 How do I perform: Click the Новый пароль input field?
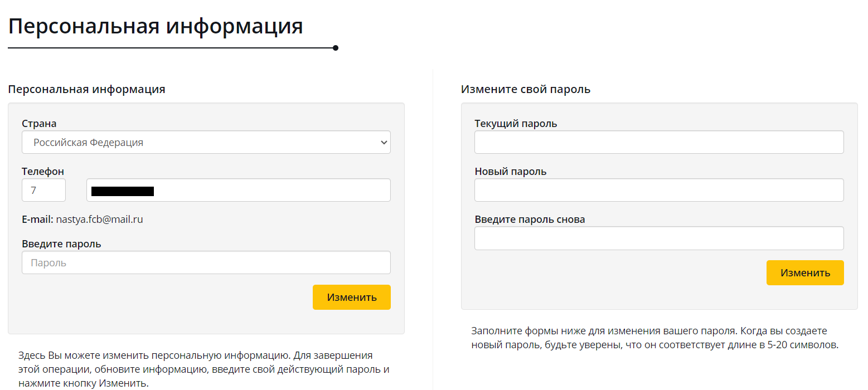coord(659,190)
